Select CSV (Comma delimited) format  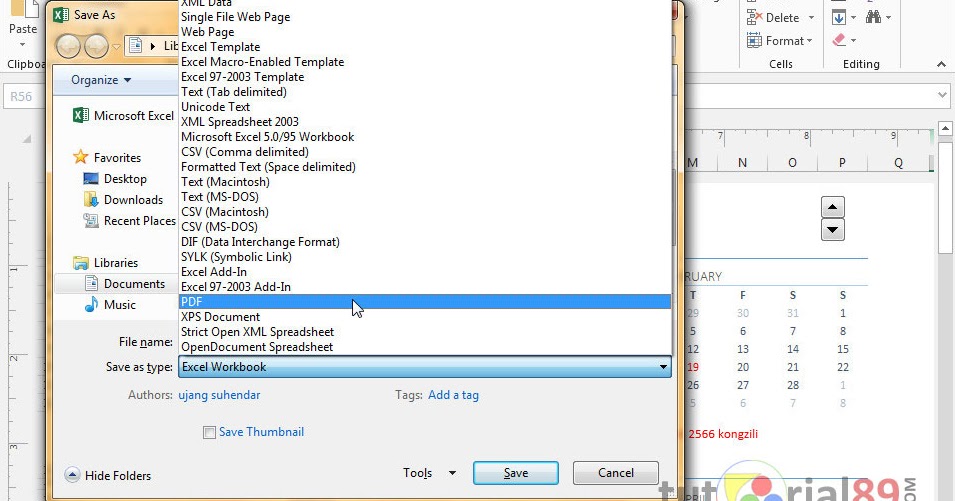pos(425,152)
